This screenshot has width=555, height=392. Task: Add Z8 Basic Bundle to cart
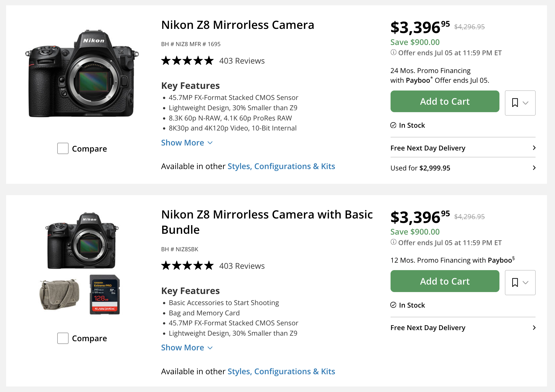coord(445,281)
